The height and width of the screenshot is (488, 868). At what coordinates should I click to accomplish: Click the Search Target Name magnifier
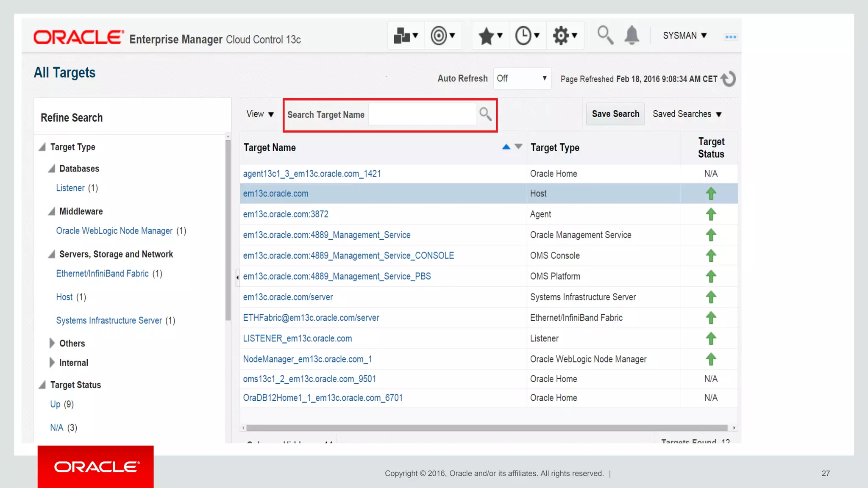point(485,114)
